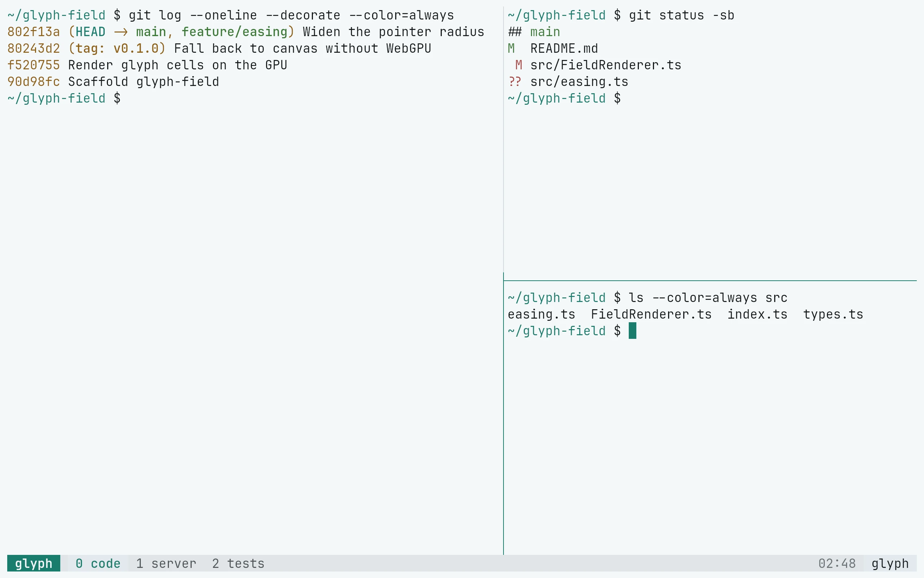Click src/FieldRenderer.ts in git status
Image resolution: width=924 pixels, height=578 pixels.
(606, 65)
